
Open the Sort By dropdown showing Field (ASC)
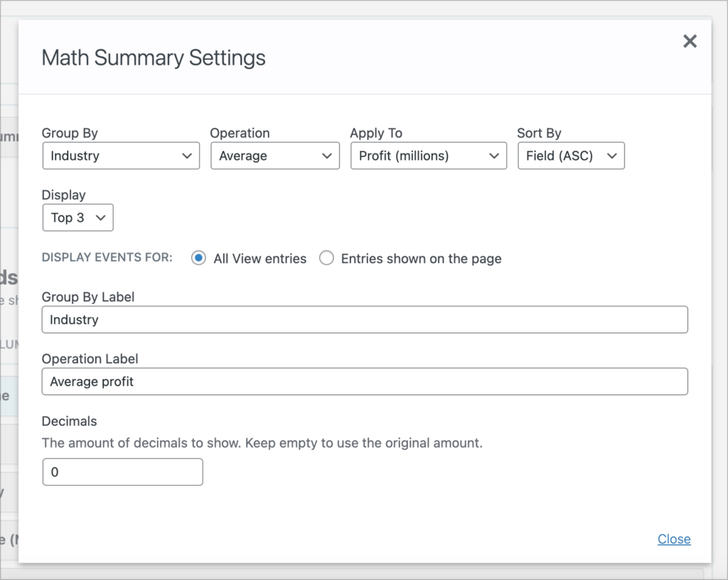570,156
